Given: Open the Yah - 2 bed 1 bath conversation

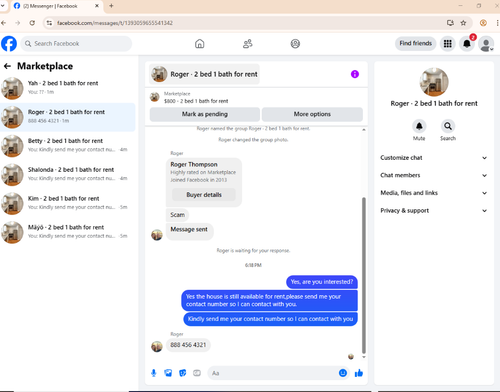Looking at the screenshot, I should [68, 88].
